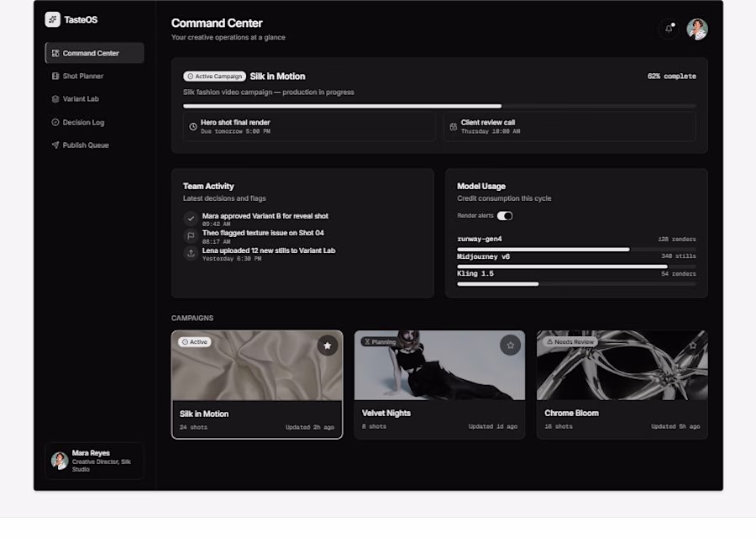Click the checkmark icon for Mara approved activity

click(191, 219)
